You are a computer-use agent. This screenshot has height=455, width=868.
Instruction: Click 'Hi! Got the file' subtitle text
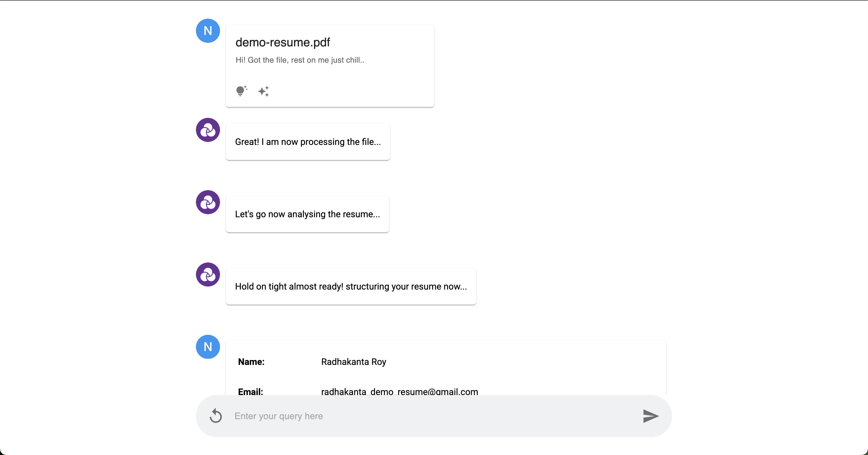coord(300,60)
